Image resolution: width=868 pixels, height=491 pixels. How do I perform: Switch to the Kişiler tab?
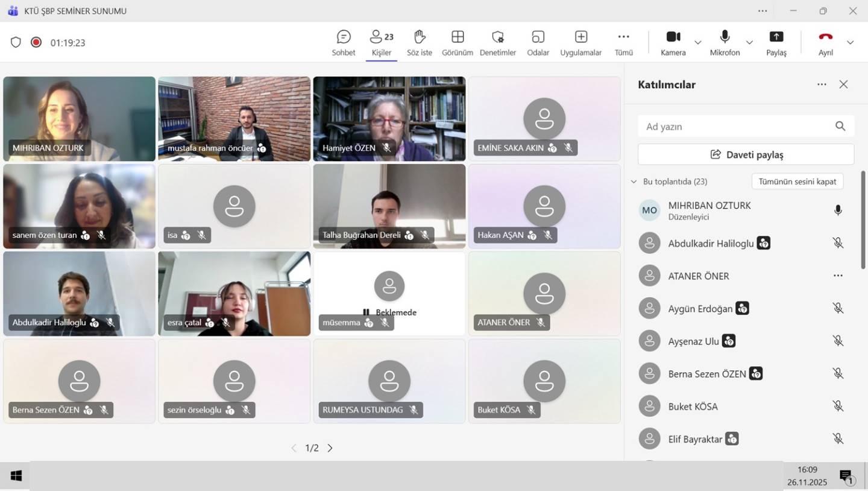(x=382, y=42)
